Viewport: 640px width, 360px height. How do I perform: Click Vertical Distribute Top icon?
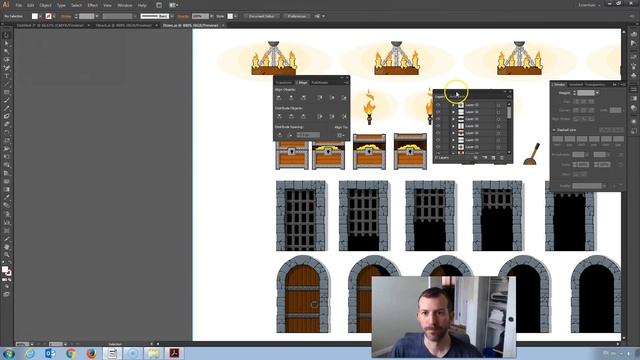point(279,117)
